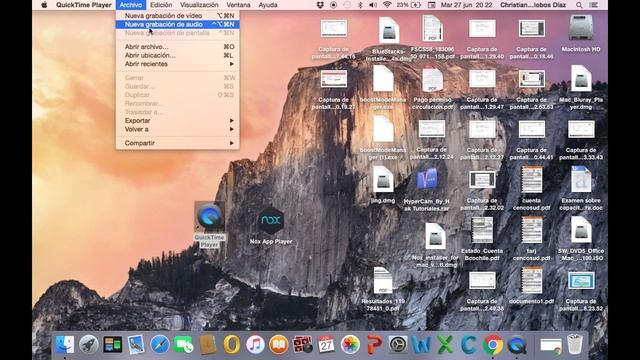Open the Trash in the Dock

point(575,344)
